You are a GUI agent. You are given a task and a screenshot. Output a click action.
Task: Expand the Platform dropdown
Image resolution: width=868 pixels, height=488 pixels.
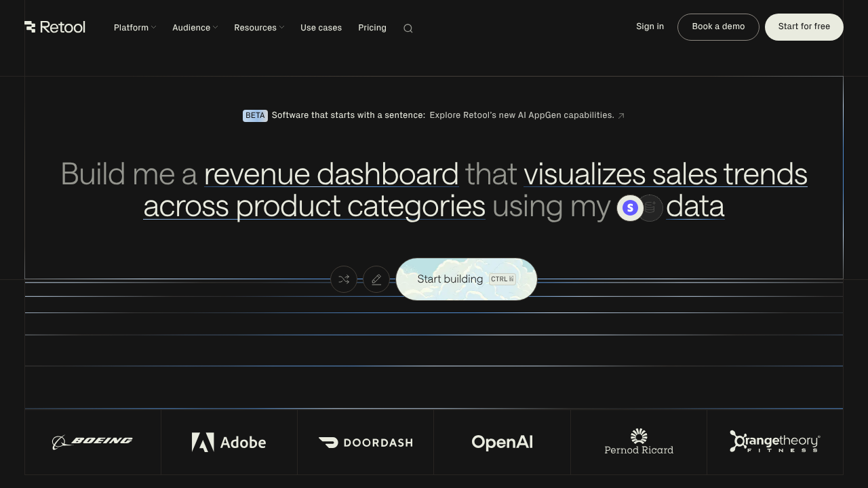pos(134,28)
